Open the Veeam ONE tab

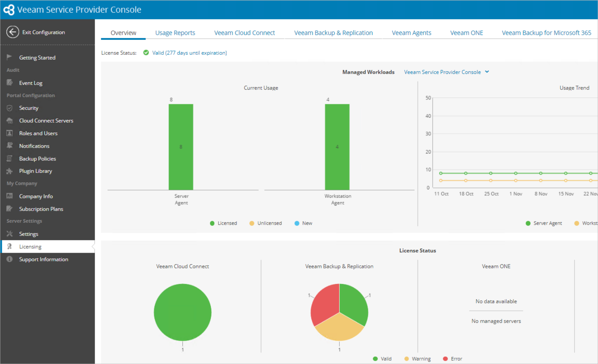466,33
